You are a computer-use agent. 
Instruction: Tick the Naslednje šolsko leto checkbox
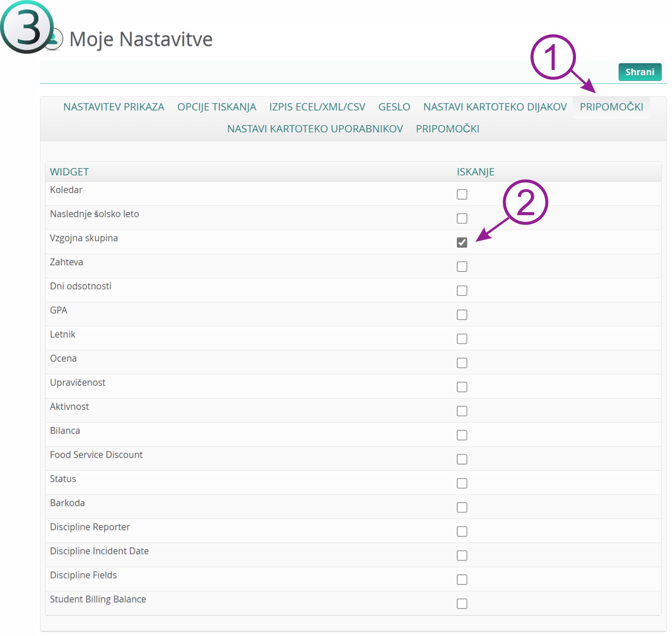pos(462,219)
